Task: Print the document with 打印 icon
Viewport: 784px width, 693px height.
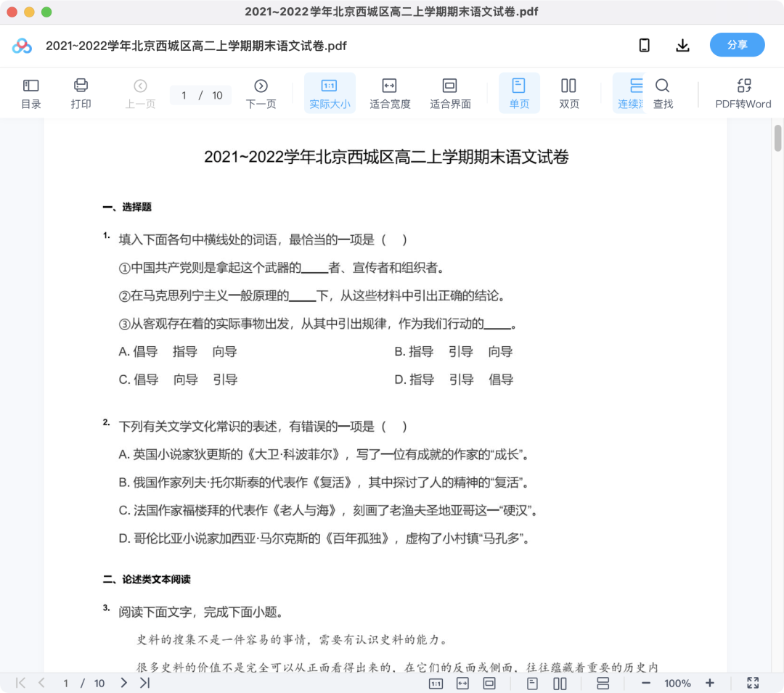Action: tap(81, 94)
